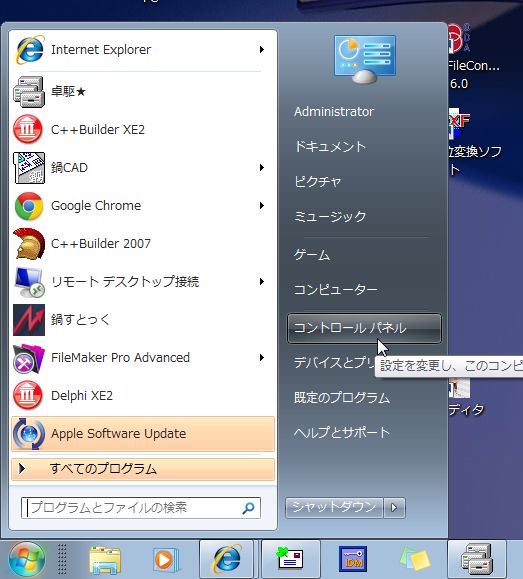Image resolution: width=523 pixels, height=579 pixels.
Task: Open FileMaker Pro Advanced icon
Action: click(29, 358)
